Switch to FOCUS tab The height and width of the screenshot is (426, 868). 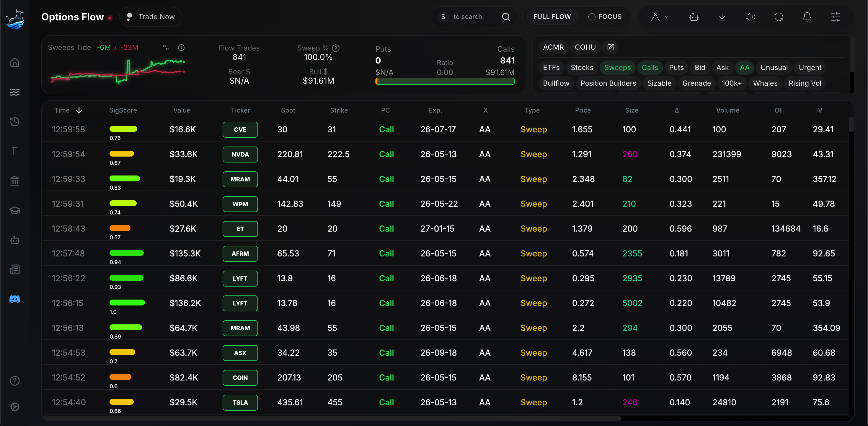pos(605,17)
